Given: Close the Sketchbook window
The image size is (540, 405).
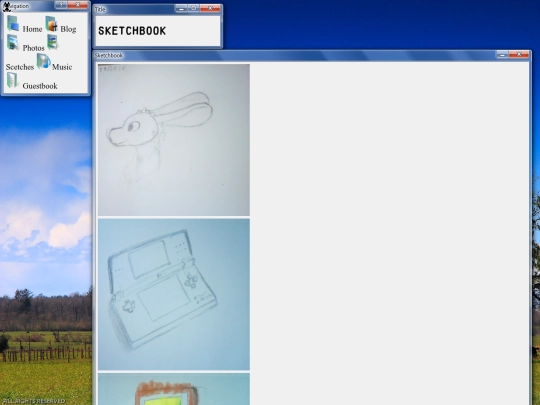Looking at the screenshot, I should (x=519, y=54).
